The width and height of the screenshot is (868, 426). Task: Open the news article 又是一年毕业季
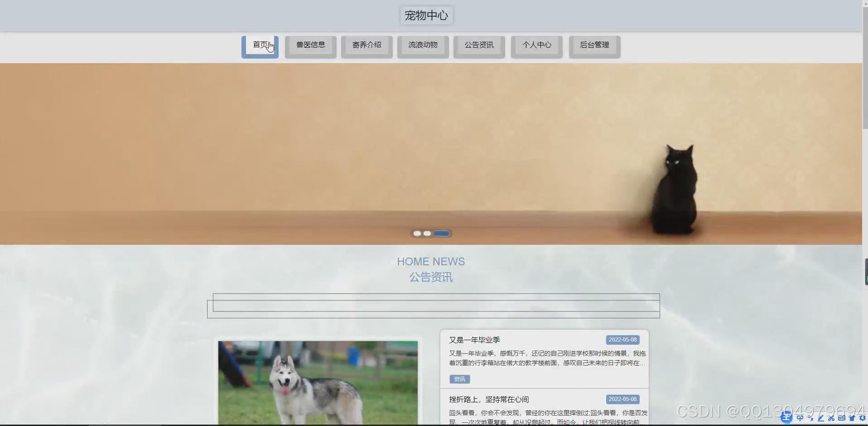[x=474, y=339]
